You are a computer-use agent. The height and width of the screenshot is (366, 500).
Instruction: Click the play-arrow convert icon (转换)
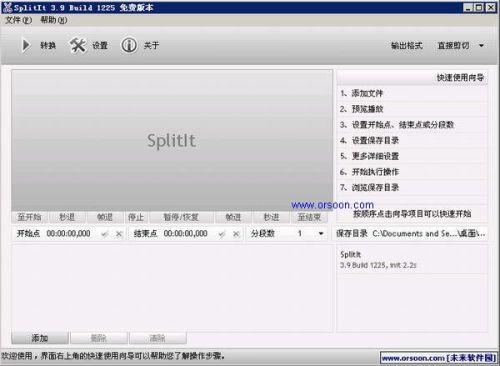pos(25,45)
